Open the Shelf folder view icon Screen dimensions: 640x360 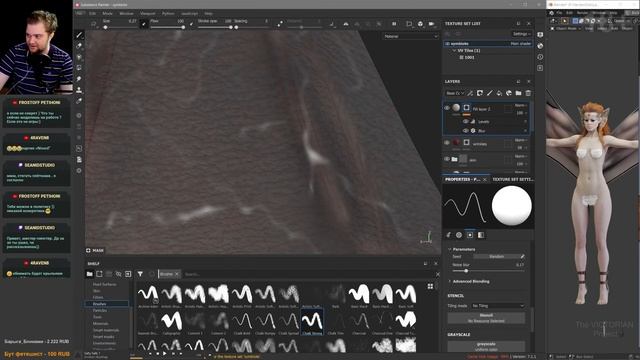(x=89, y=274)
